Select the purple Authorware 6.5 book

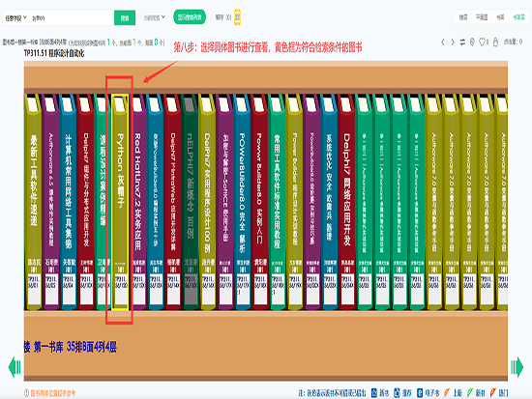pos(51,202)
